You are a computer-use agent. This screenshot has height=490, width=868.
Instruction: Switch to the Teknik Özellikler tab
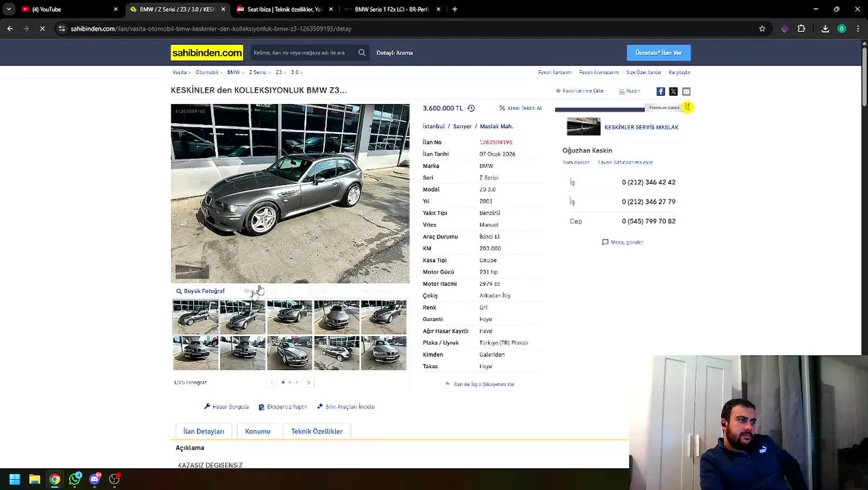(317, 431)
